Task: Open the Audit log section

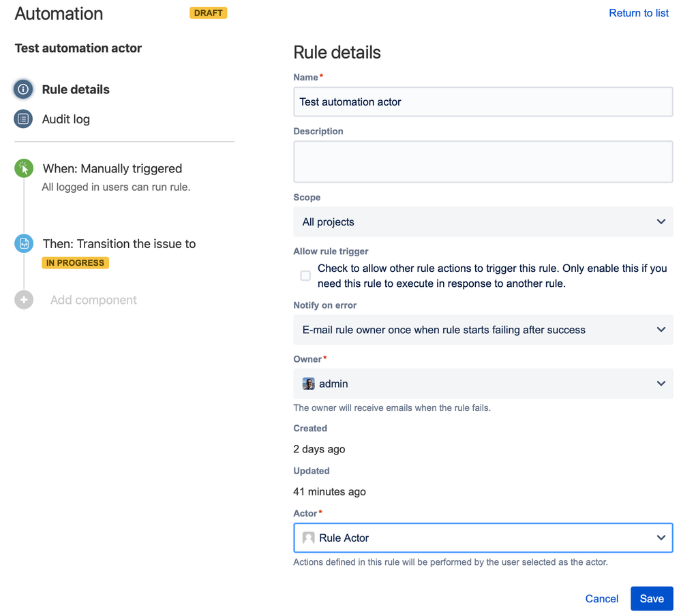Action: (x=65, y=119)
